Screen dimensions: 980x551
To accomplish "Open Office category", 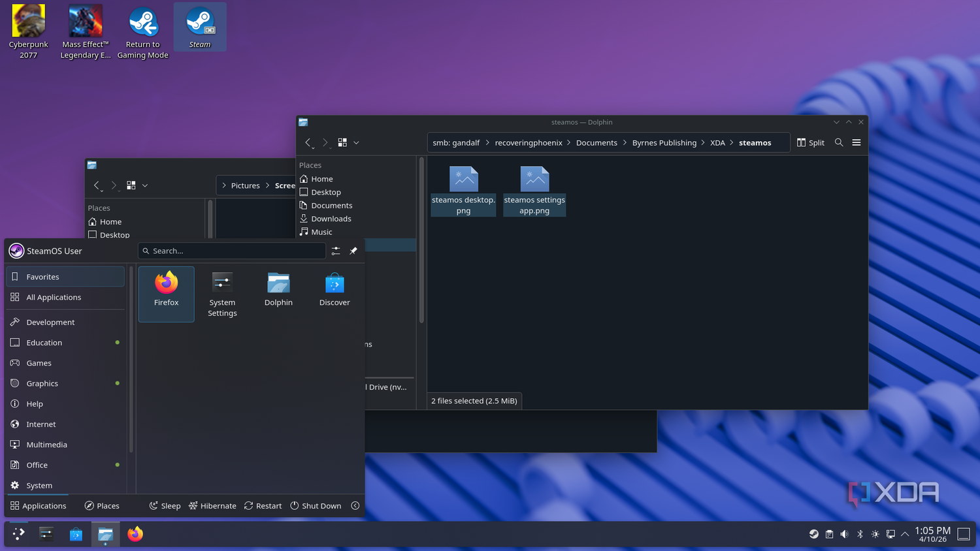I will (x=65, y=465).
